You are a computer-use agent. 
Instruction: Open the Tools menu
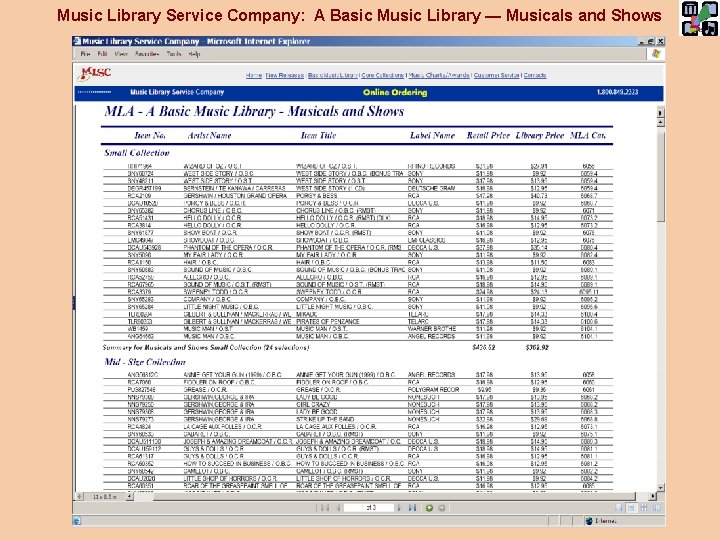coord(174,54)
